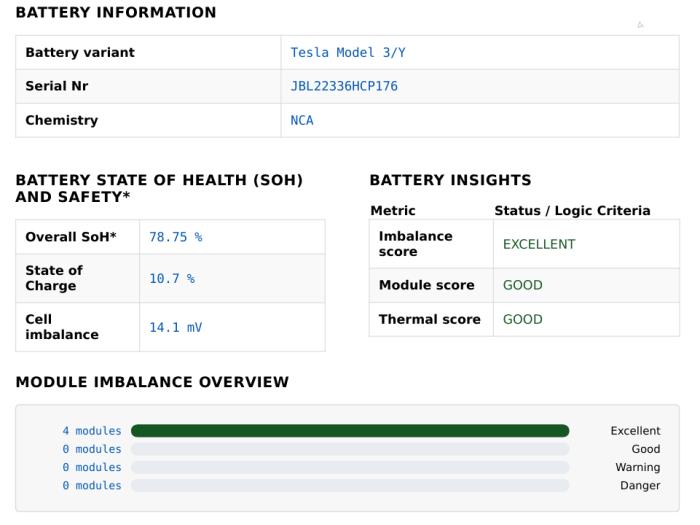
Task: Click the EXCELLENT imbalance score status
Action: [x=539, y=244]
